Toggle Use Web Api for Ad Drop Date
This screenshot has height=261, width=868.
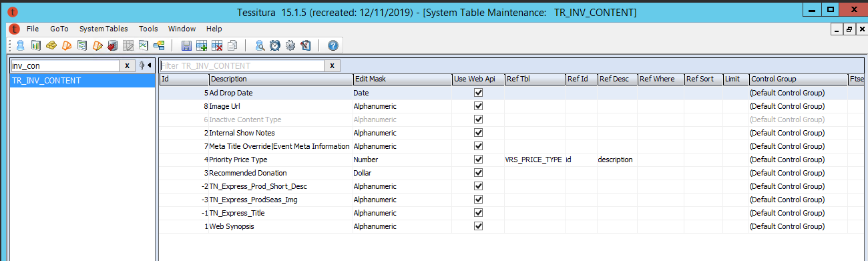pyautogui.click(x=478, y=93)
